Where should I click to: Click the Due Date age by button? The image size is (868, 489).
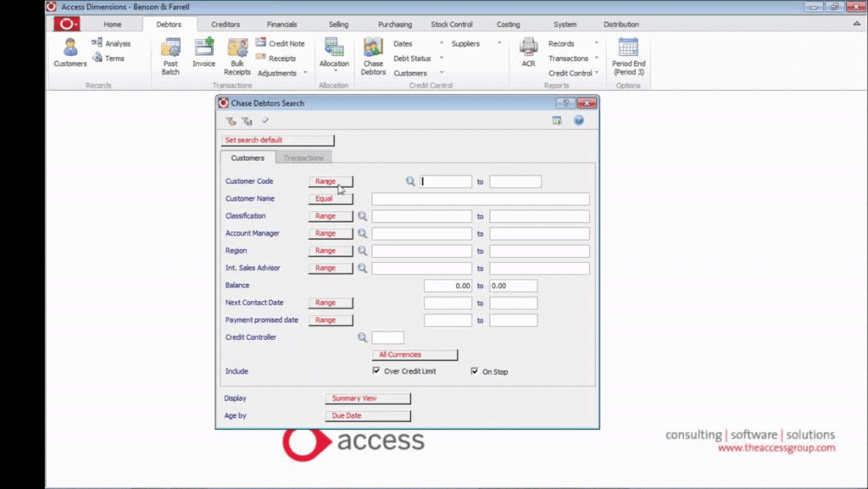point(368,415)
